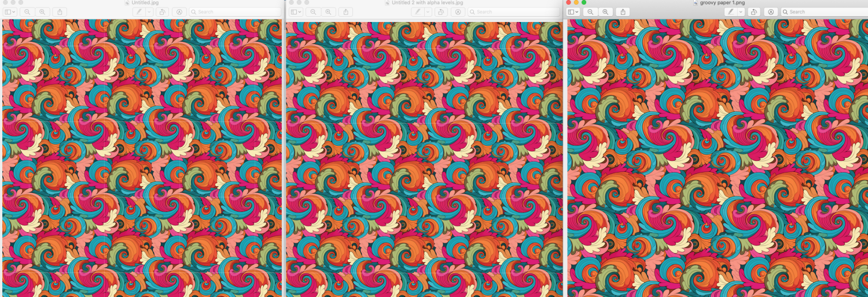Share Untitled 2 with alpha levels image
Image resolution: width=868 pixels, height=297 pixels.
(345, 12)
